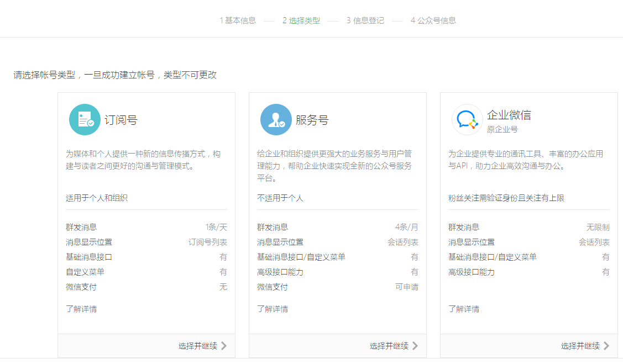Click the chevron arrow beside 企业微信 选择并继续

coord(607,346)
